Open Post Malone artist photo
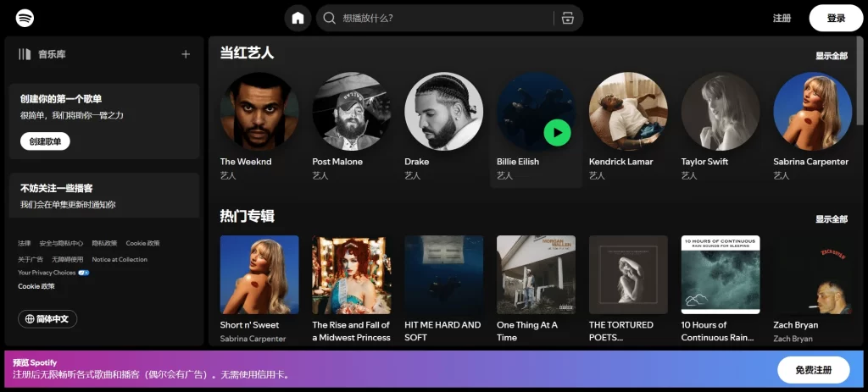The height and width of the screenshot is (392, 868). point(352,111)
